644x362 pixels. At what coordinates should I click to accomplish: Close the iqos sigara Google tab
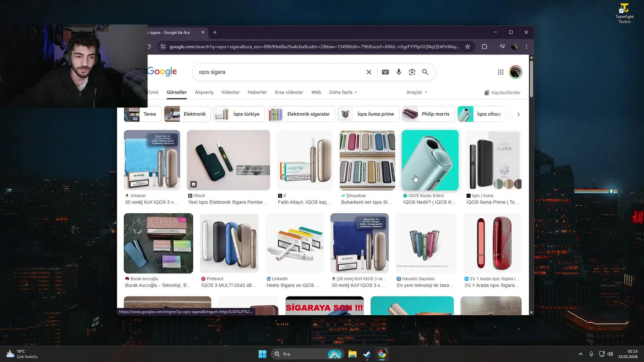pos(203,32)
